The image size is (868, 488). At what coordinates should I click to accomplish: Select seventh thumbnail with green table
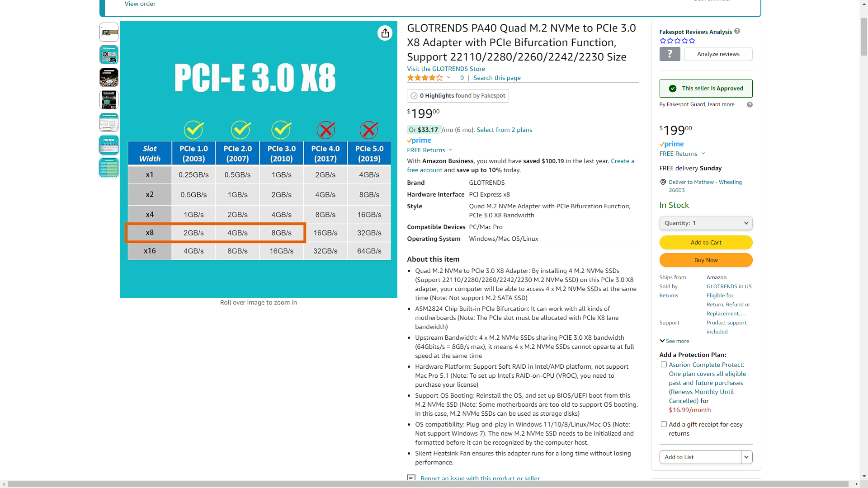(109, 168)
